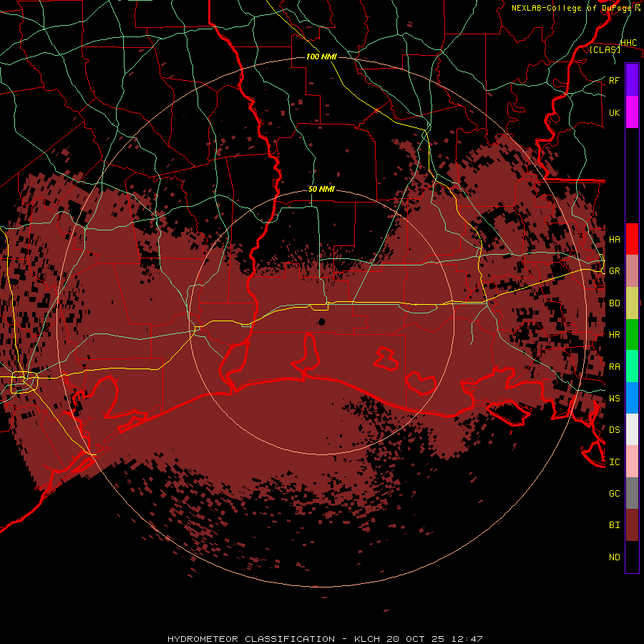Click the HA legend label

click(615, 240)
